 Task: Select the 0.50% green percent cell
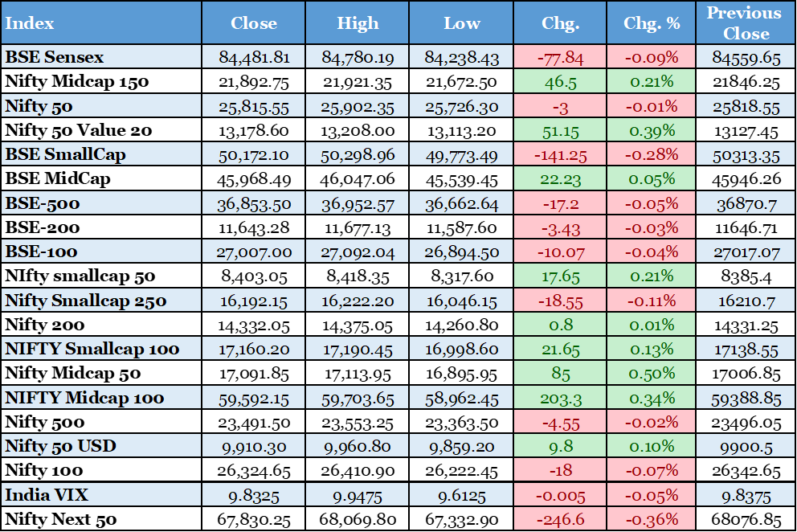[651, 374]
